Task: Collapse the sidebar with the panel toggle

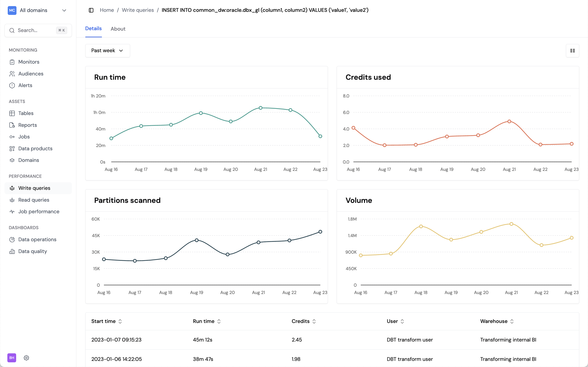Action: click(x=91, y=10)
